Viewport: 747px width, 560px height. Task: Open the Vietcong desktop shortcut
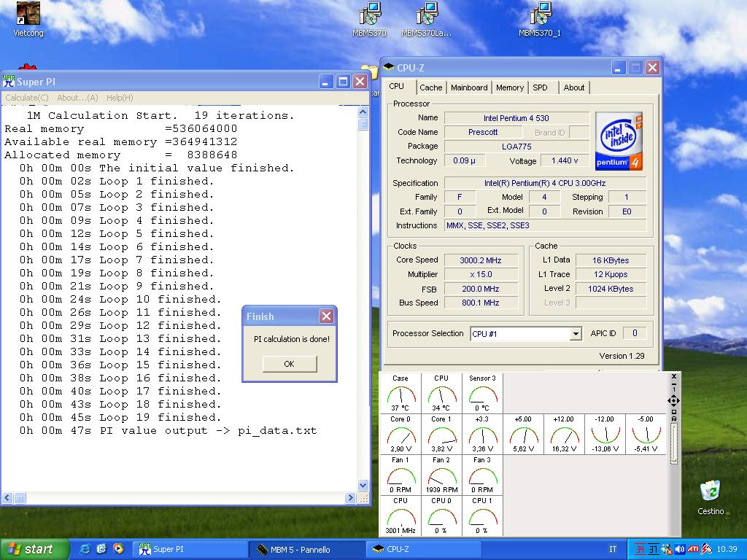[x=28, y=19]
